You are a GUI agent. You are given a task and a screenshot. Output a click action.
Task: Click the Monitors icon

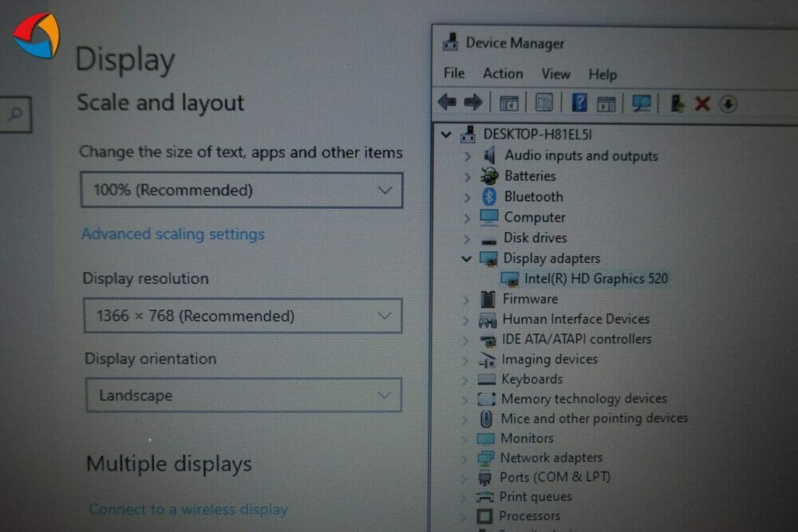[485, 439]
